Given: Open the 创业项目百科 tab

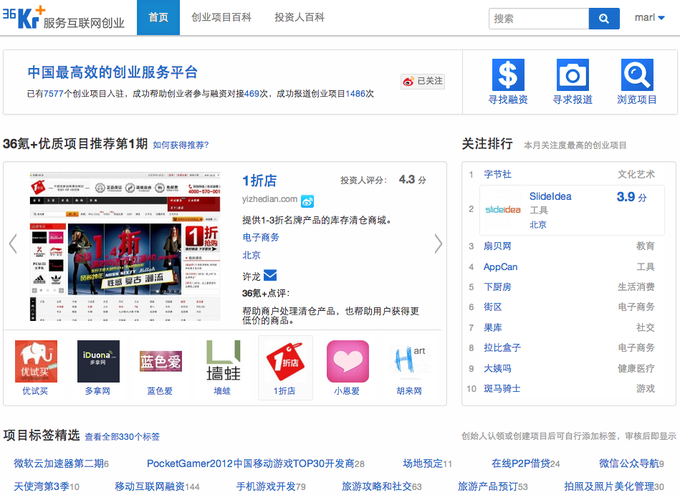Looking at the screenshot, I should pos(222,17).
